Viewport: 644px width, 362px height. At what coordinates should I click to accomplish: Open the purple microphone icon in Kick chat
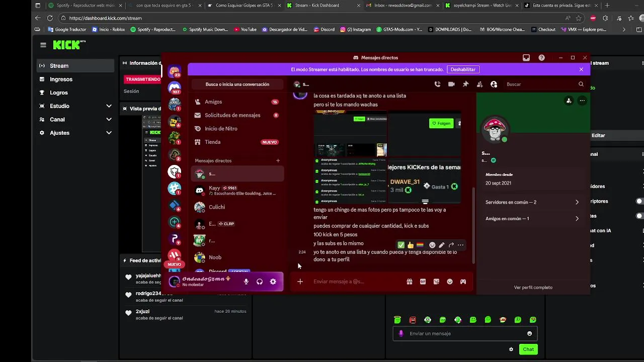pyautogui.click(x=401, y=333)
